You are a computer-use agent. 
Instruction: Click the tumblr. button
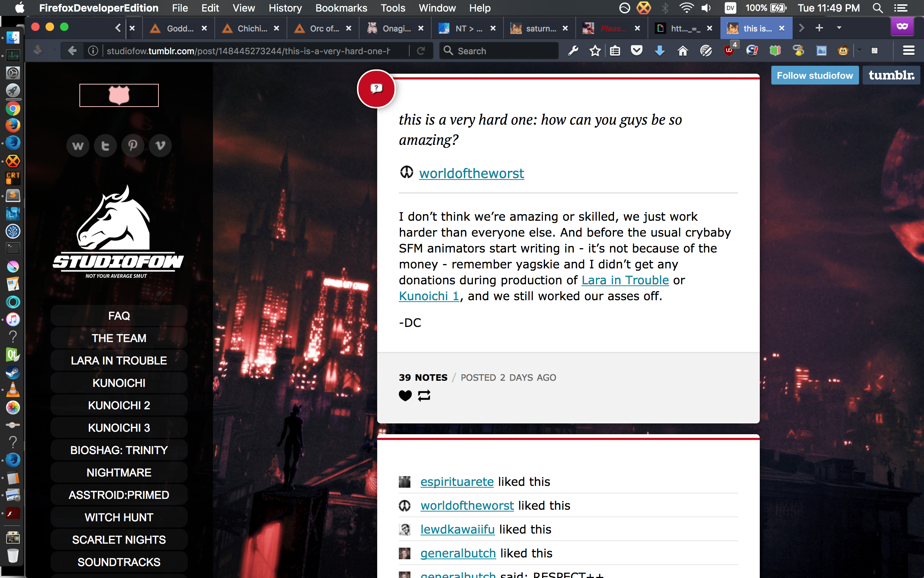891,75
